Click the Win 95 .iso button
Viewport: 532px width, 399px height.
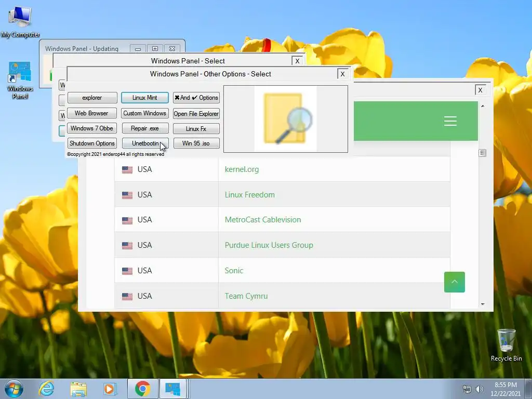coord(196,143)
